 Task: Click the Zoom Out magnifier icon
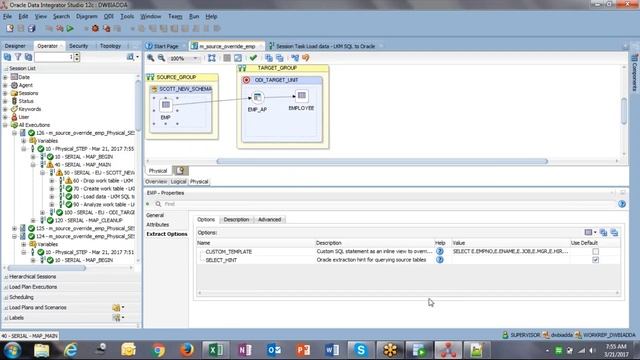pos(162,58)
